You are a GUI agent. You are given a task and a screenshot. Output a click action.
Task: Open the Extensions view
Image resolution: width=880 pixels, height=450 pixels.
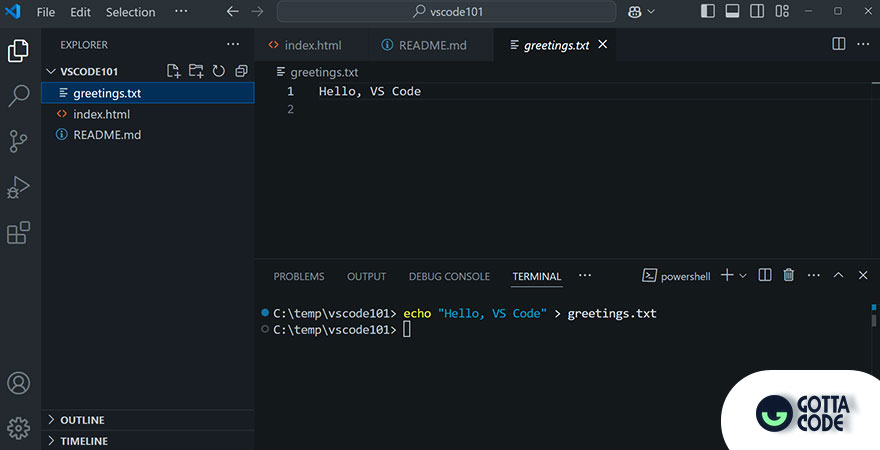point(19,232)
